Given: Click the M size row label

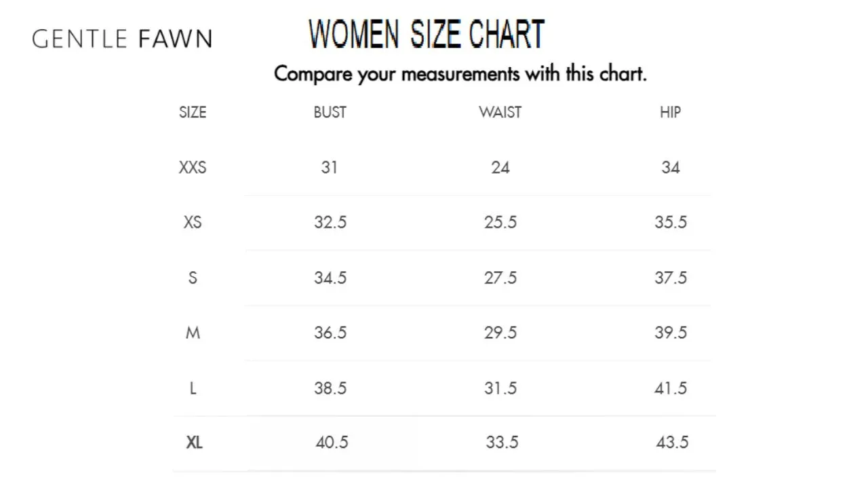Looking at the screenshot, I should (x=193, y=333).
